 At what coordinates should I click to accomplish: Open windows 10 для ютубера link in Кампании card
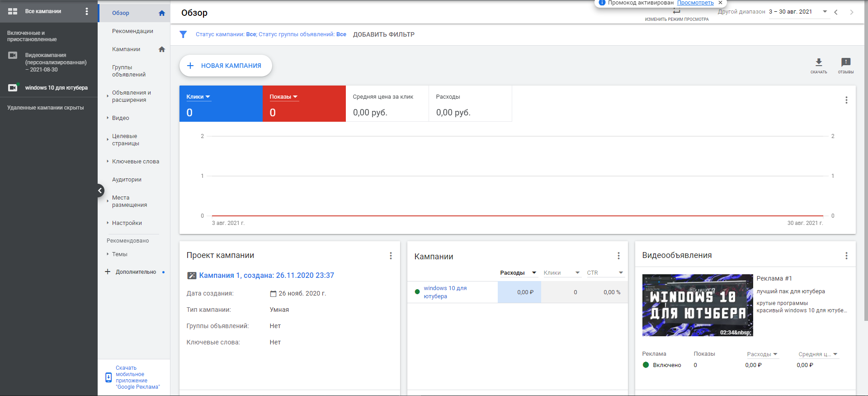pos(445,292)
